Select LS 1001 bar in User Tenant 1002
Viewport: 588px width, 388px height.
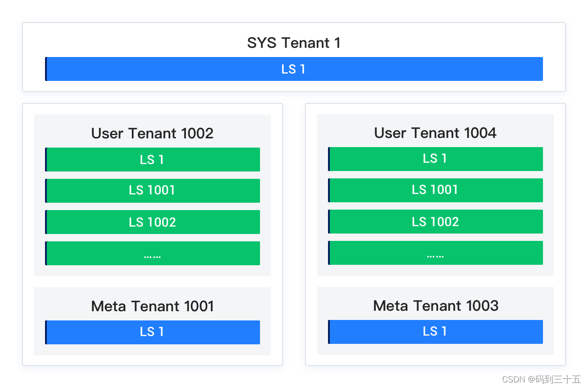153,191
